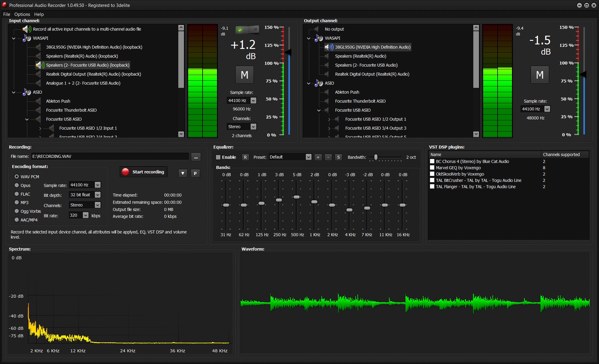Click the input mute M button
The height and width of the screenshot is (364, 599).
point(244,75)
